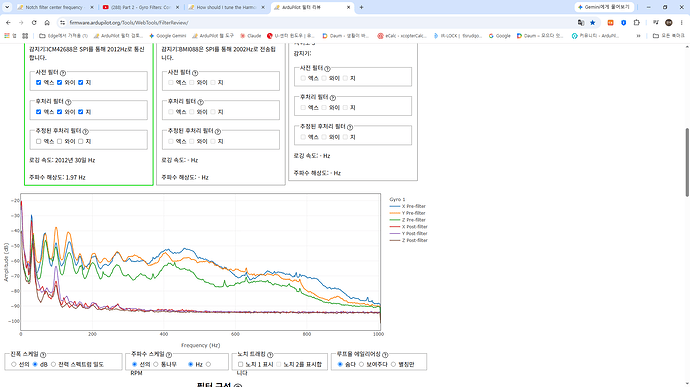
Task: Select 통나무 (log) frequency scale
Action: pos(156,364)
